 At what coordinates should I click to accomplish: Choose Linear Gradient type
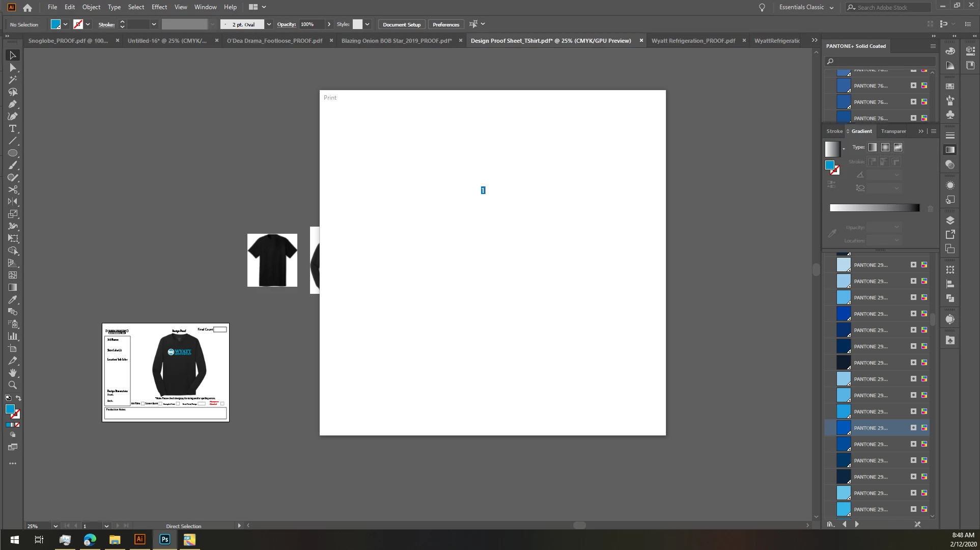click(873, 147)
